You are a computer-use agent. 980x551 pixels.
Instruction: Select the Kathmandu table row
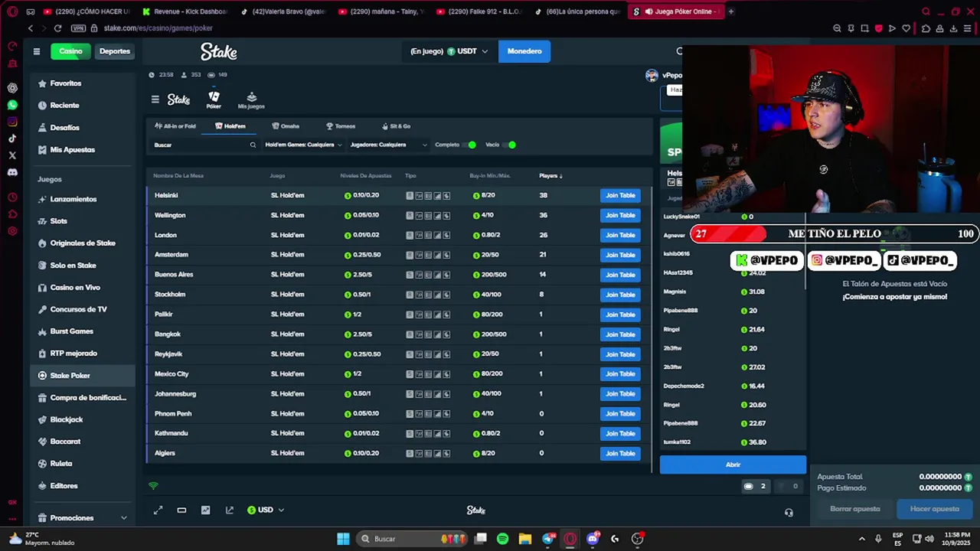[x=398, y=433]
